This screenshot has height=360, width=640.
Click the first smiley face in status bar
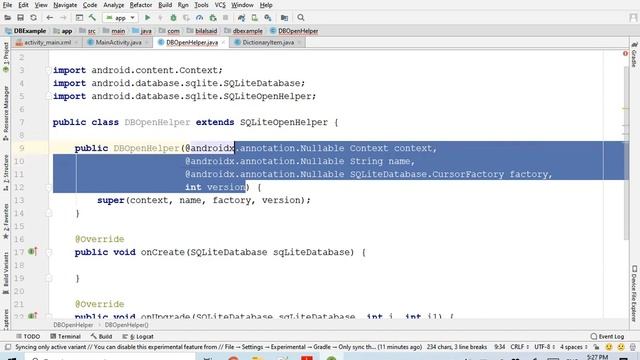pos(609,347)
